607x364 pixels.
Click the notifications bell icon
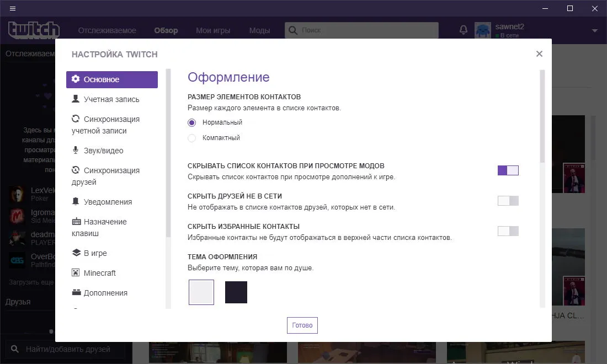coord(464,30)
